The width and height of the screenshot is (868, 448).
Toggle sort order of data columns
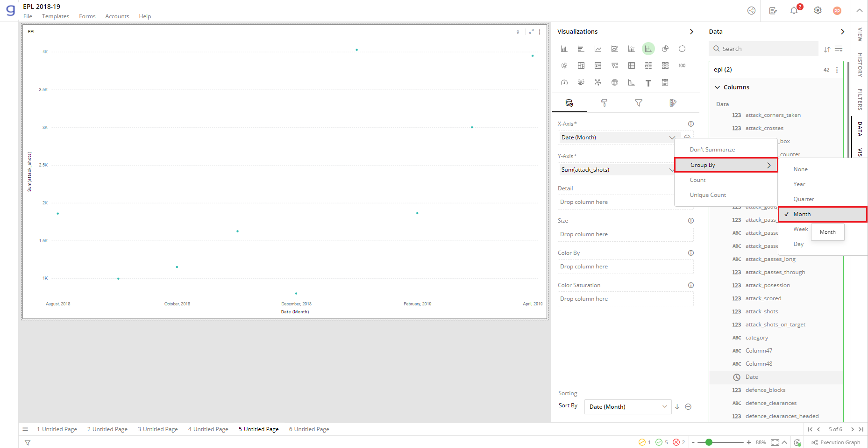[x=827, y=49]
